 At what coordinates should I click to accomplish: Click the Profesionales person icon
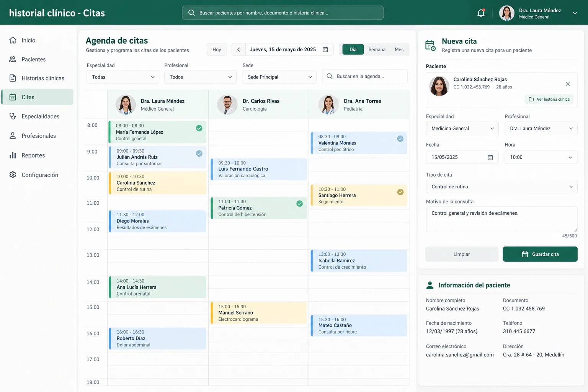(x=13, y=136)
